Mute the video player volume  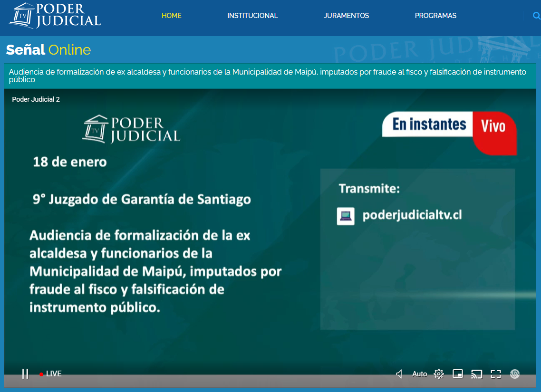point(399,374)
